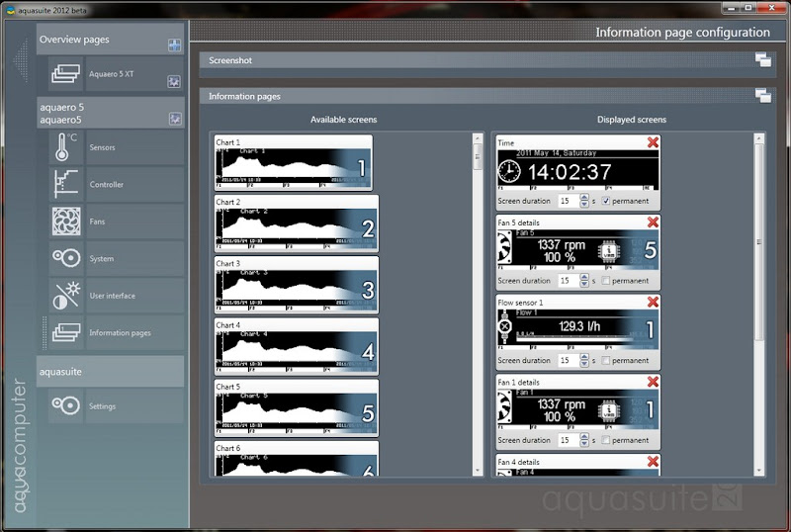791x532 pixels.
Task: Select User interface in the sidebar
Action: tap(134, 296)
